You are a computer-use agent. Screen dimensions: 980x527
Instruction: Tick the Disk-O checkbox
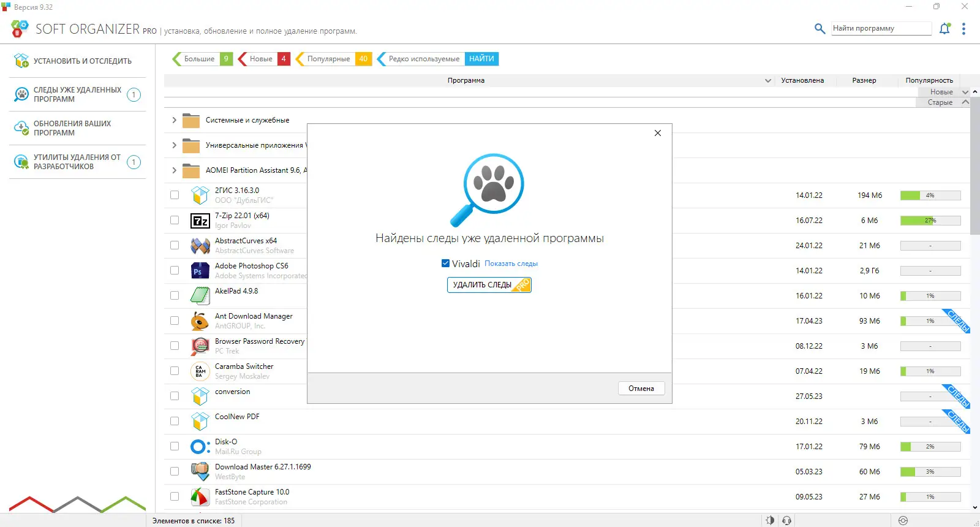pos(175,447)
